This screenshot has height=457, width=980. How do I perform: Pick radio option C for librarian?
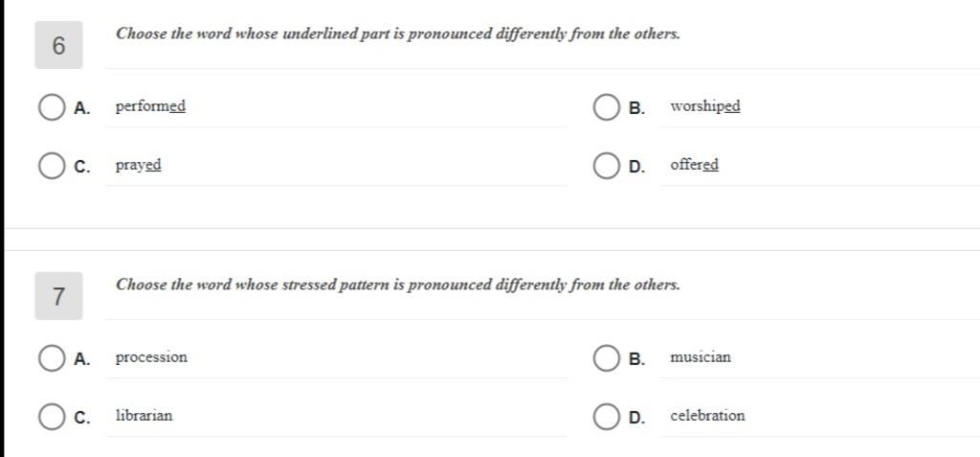coord(52,417)
